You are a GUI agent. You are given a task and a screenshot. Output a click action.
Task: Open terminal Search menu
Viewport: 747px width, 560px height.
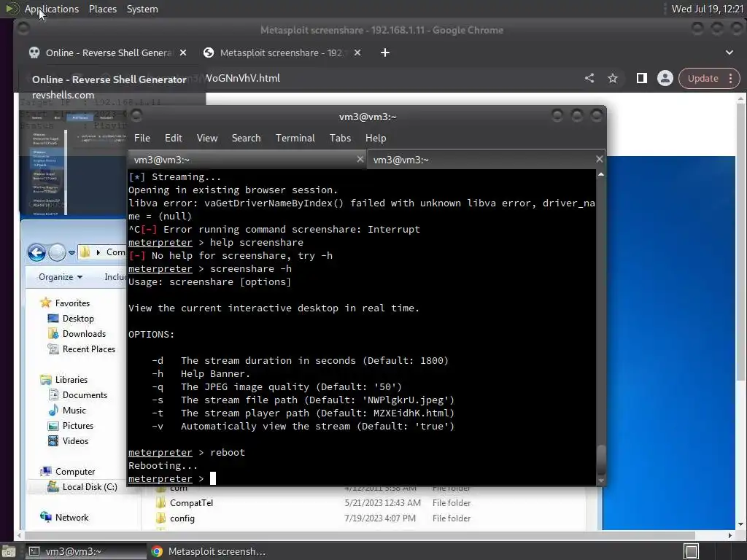pos(247,138)
